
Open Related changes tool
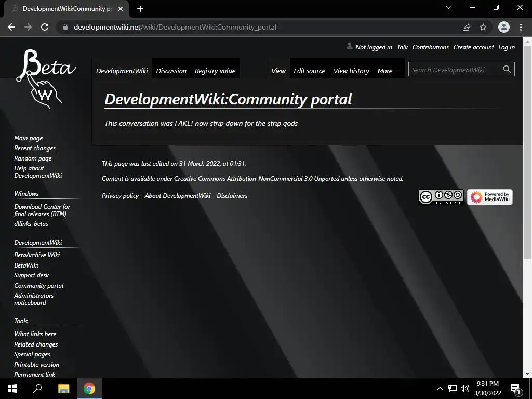(36, 344)
